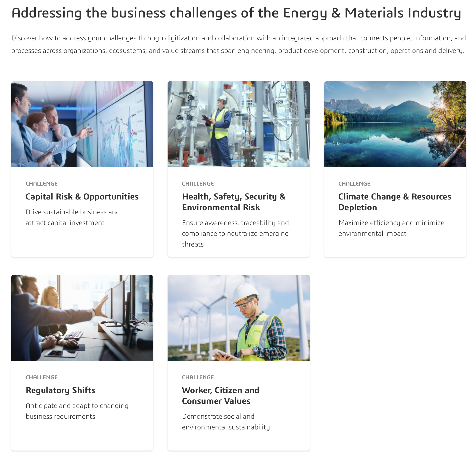476x455 pixels.
Task: Click the "Addressing the business challenges" heading
Action: (236, 13)
